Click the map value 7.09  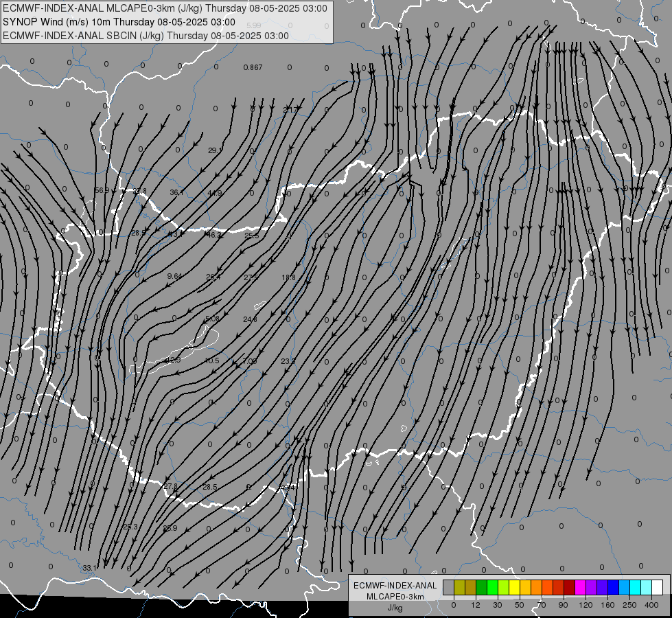tap(249, 361)
